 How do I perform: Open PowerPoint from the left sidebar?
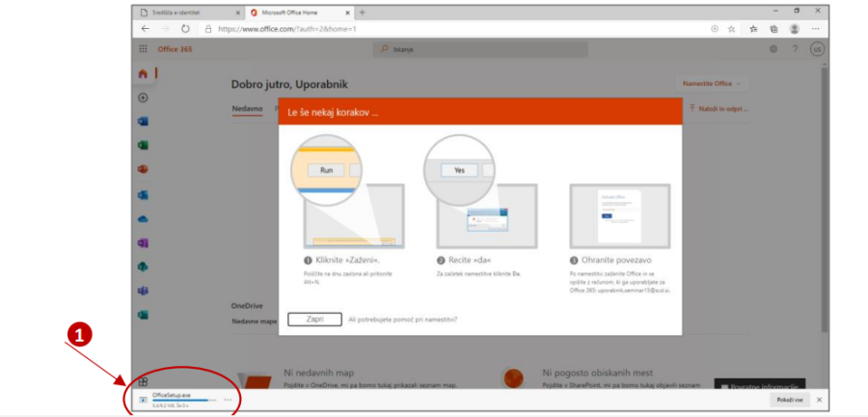(x=144, y=170)
